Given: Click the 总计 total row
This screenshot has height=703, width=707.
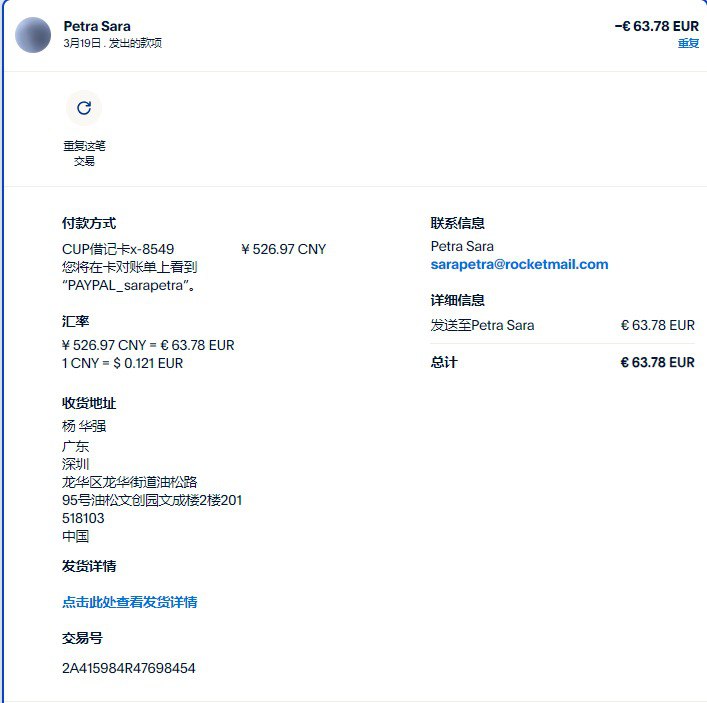Looking at the screenshot, I should pos(563,362).
